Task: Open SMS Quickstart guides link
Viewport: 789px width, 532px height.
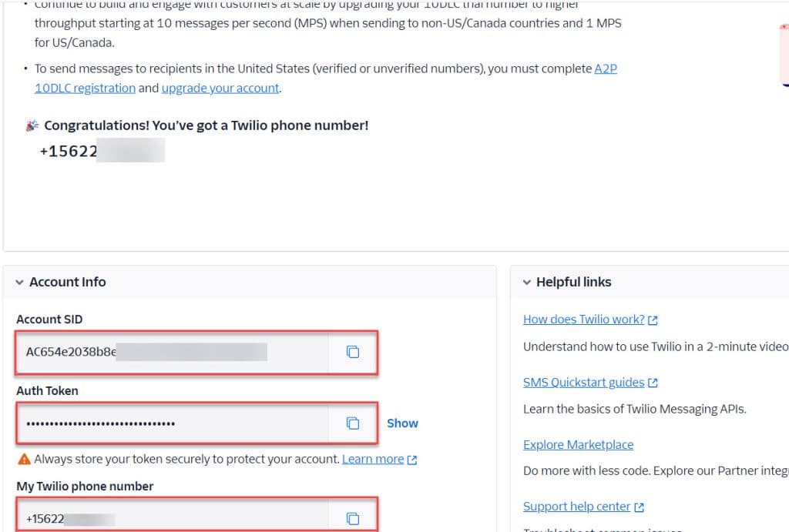Action: pos(584,382)
